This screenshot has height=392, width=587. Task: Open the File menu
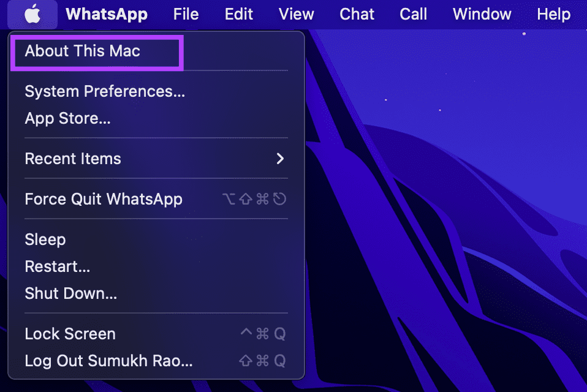pos(186,14)
